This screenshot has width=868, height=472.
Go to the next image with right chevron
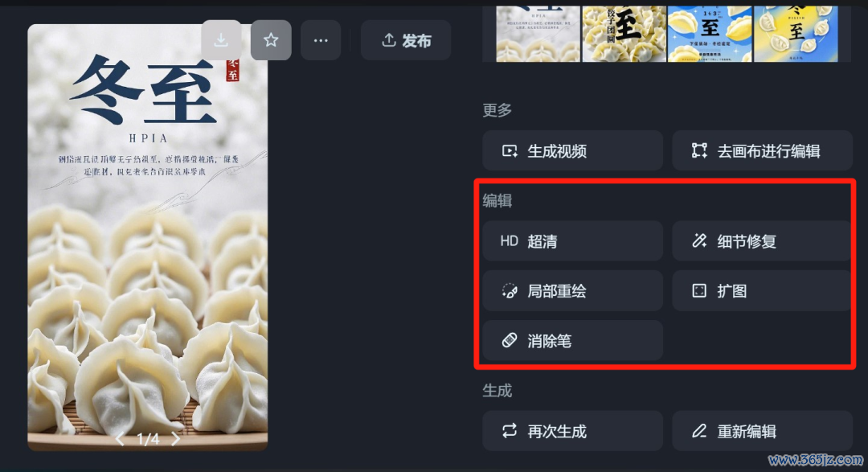coord(175,439)
